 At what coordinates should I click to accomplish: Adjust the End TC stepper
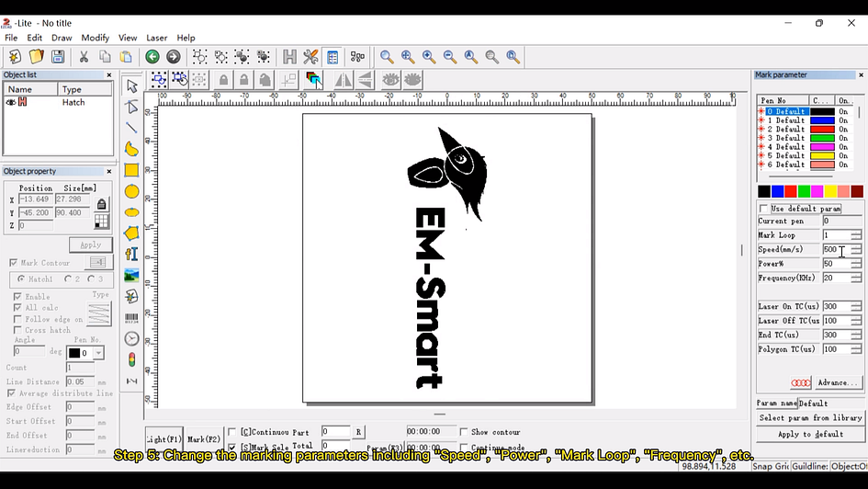(856, 335)
